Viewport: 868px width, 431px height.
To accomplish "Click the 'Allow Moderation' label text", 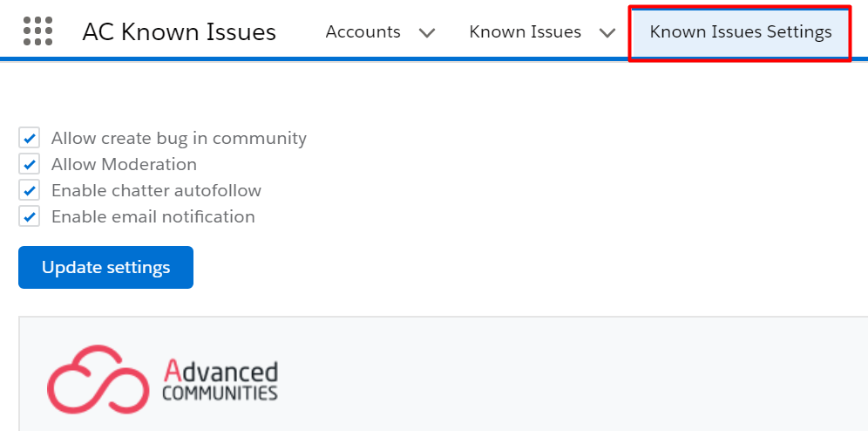I will coord(124,164).
